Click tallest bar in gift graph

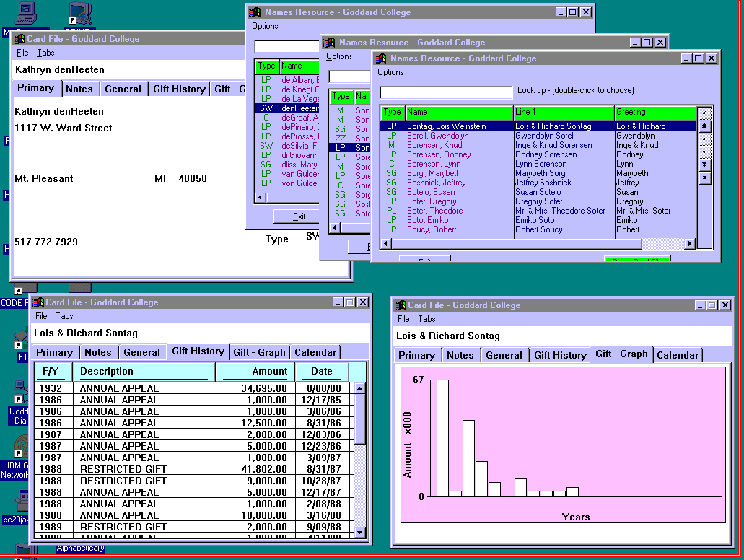pyautogui.click(x=442, y=438)
